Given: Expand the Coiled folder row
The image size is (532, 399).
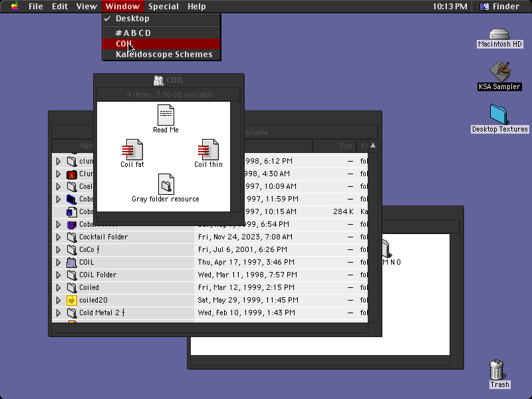Looking at the screenshot, I should (59, 287).
